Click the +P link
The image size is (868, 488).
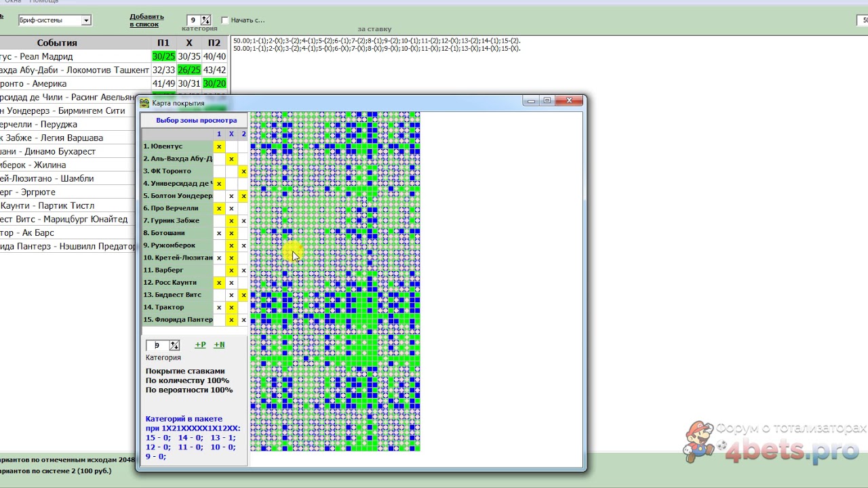200,344
